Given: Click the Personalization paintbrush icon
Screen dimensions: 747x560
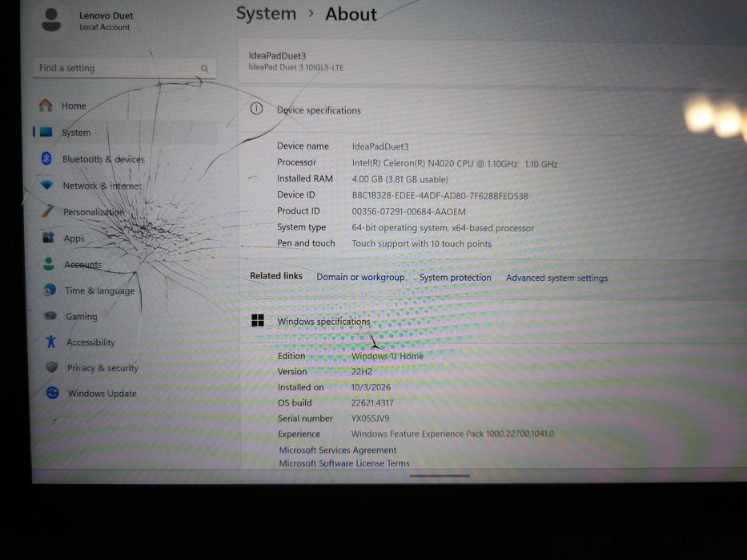Looking at the screenshot, I should tap(47, 210).
